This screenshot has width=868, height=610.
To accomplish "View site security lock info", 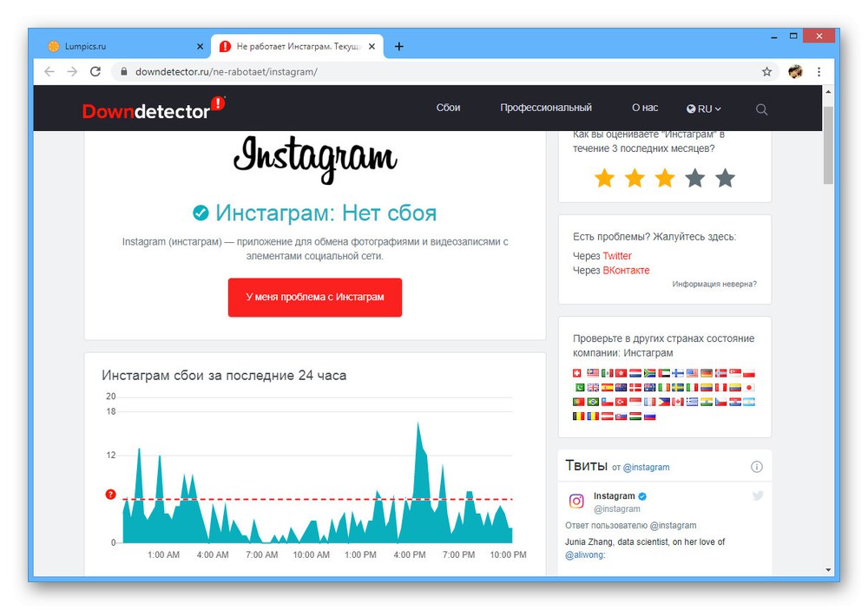I will pyautogui.click(x=124, y=71).
